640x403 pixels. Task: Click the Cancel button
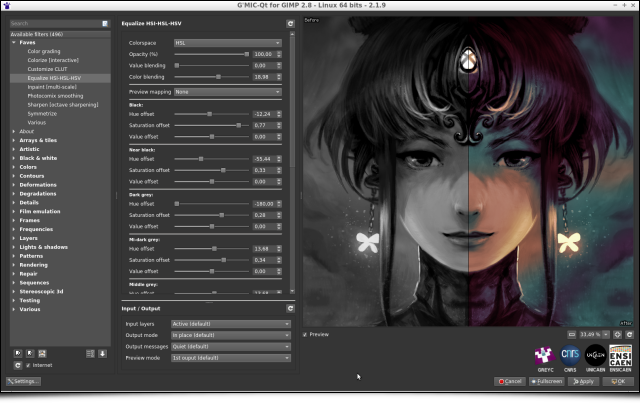pos(510,382)
